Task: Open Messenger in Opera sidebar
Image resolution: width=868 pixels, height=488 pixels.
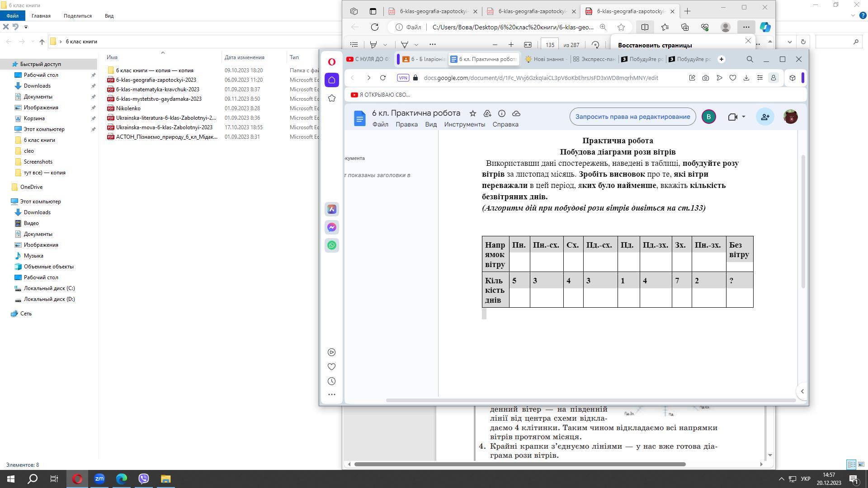Action: 332,227
